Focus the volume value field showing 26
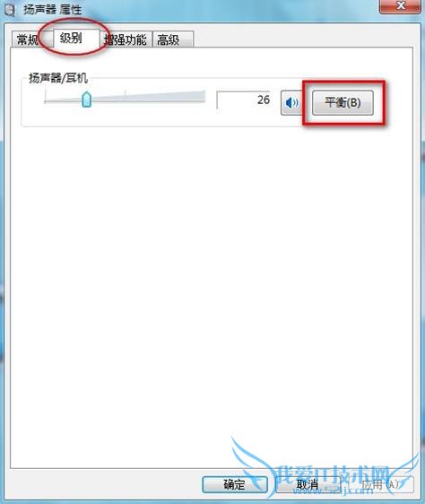 [x=244, y=100]
